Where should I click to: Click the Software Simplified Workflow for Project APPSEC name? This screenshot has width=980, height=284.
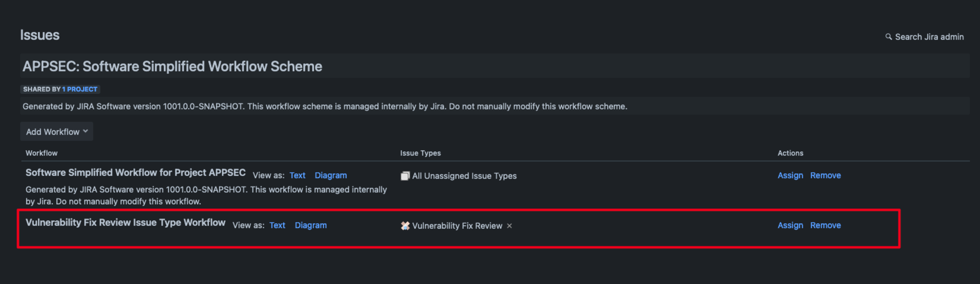(x=135, y=172)
